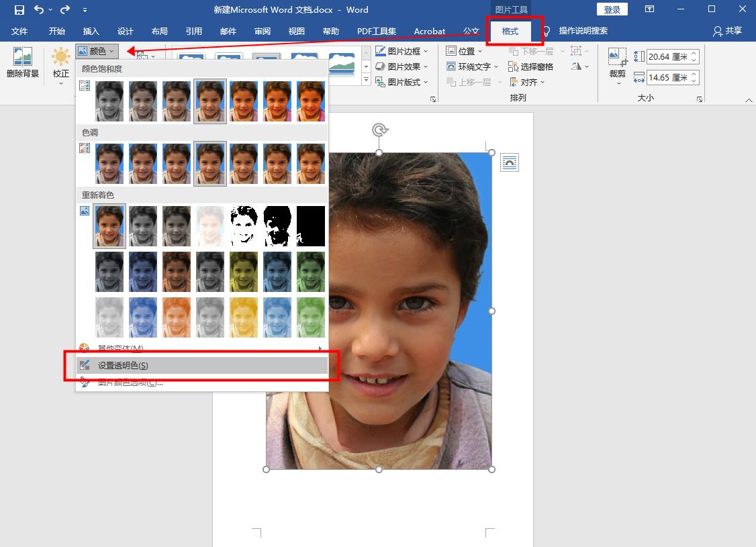Open the Insert (插入) ribbon tab
The image size is (756, 547).
91,32
